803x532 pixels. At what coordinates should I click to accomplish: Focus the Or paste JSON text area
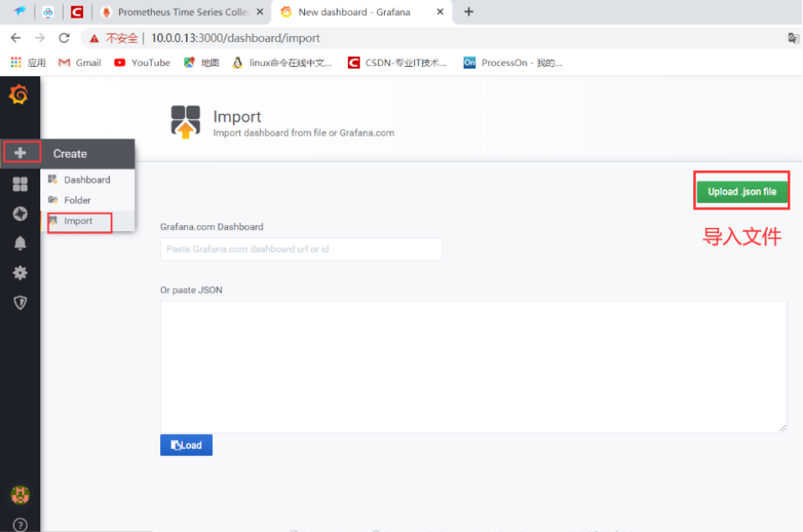(x=474, y=367)
